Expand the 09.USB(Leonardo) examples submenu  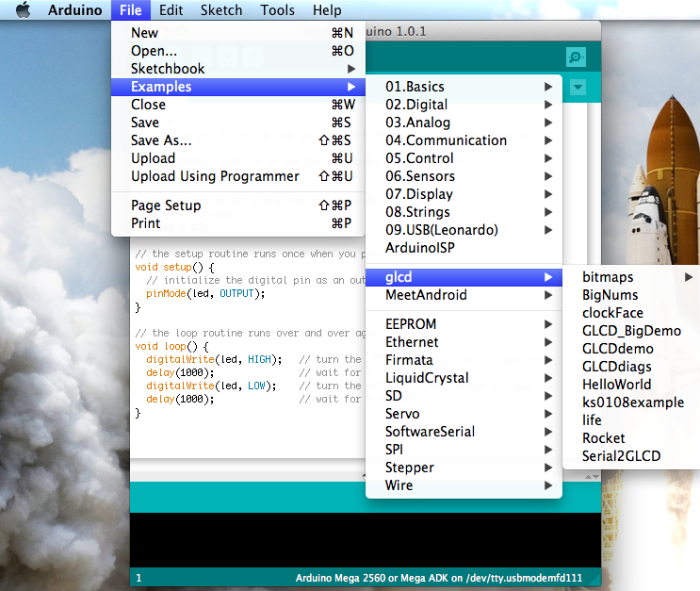click(x=464, y=230)
